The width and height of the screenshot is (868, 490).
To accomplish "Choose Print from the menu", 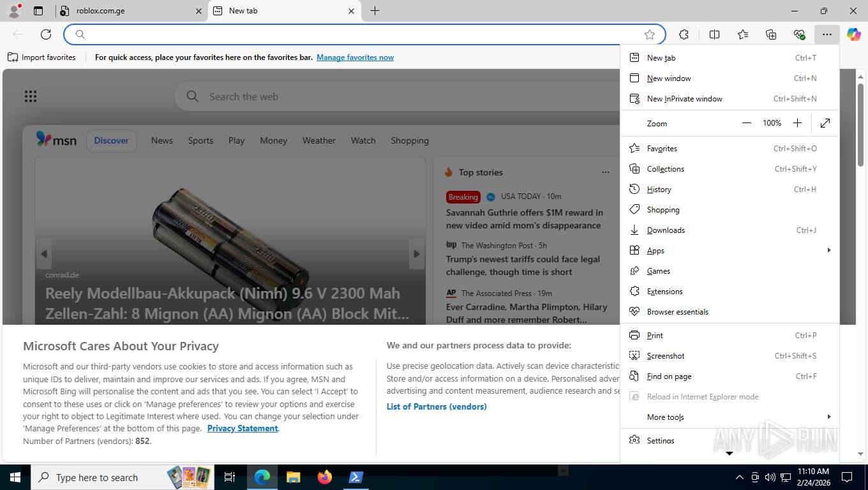I will [x=730, y=336].
